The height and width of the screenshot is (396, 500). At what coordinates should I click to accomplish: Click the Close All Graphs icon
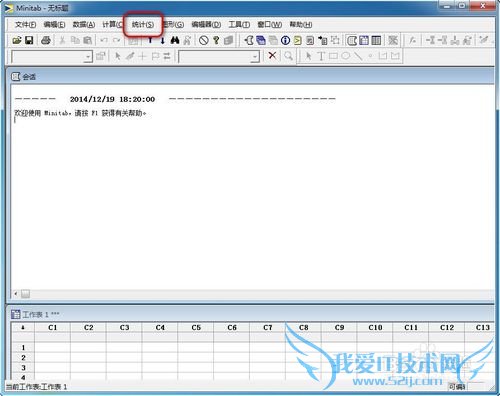tap(393, 40)
